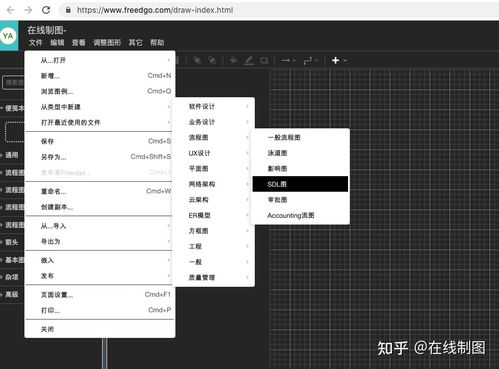Click the lock icon in the address bar
This screenshot has width=499, height=369.
(x=68, y=10)
